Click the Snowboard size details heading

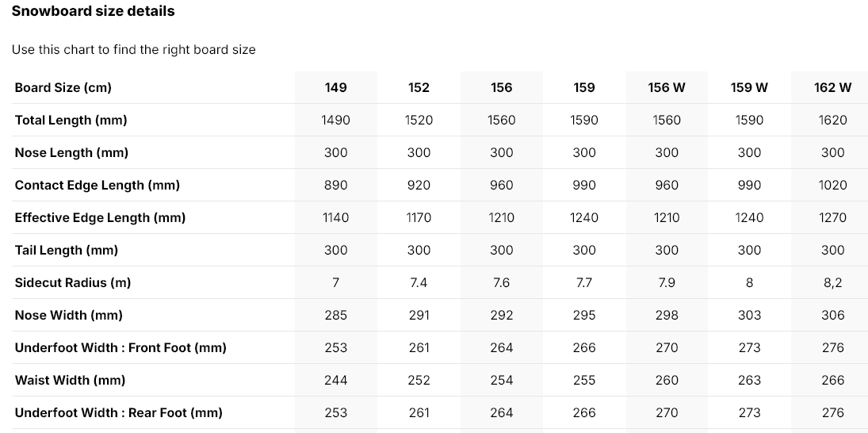point(93,11)
